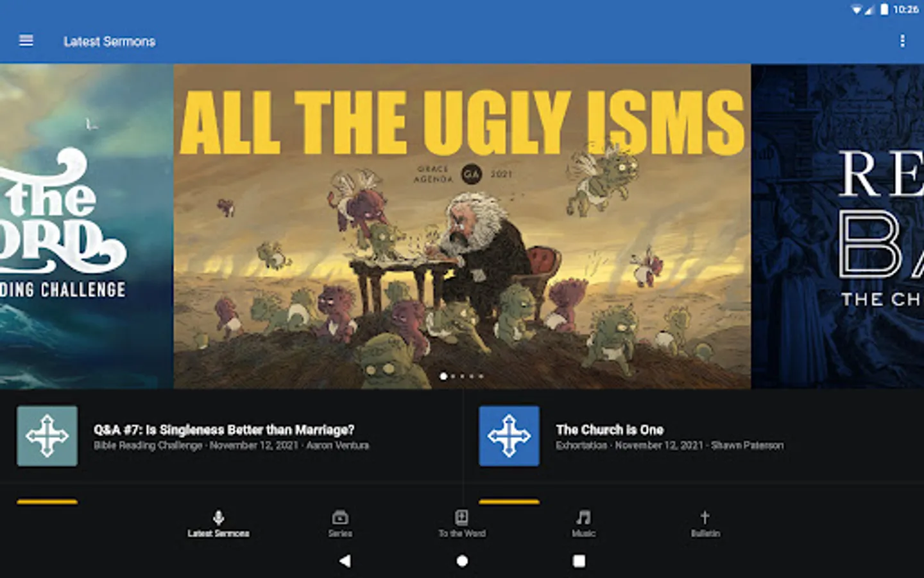
Task: Tap the Android recent apps square
Action: (x=579, y=561)
